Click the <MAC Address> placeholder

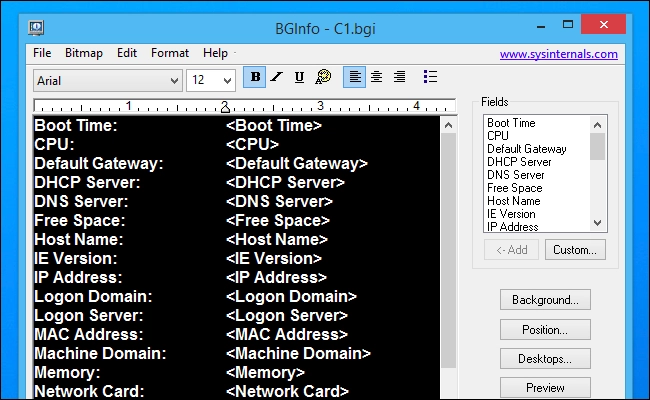[x=287, y=335]
